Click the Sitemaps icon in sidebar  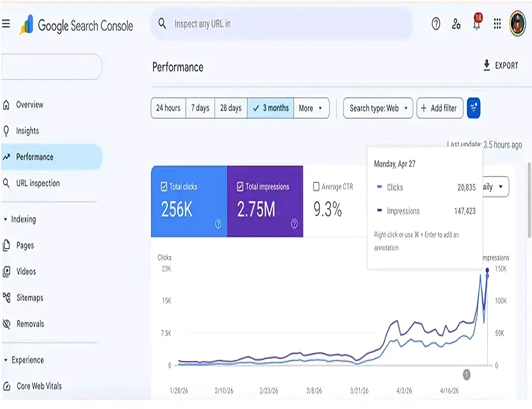[6, 298]
